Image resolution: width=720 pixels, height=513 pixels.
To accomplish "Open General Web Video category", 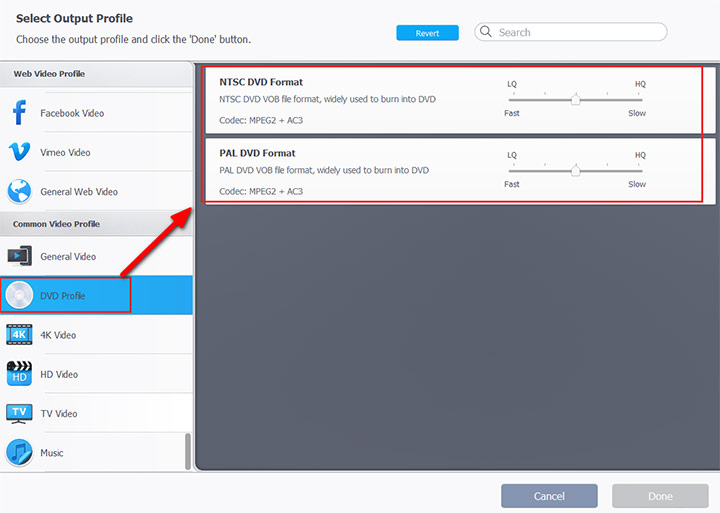I will (x=96, y=191).
